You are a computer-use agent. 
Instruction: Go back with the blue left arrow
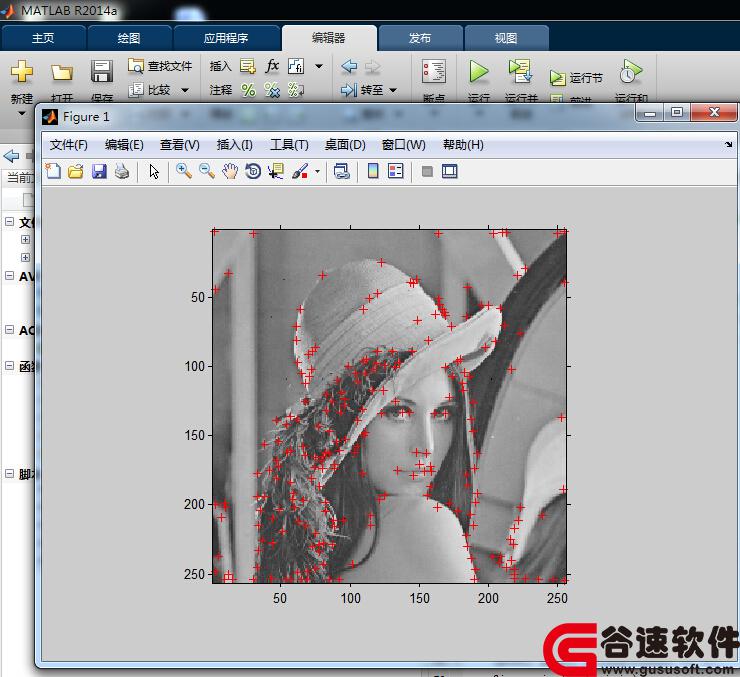[x=349, y=66]
